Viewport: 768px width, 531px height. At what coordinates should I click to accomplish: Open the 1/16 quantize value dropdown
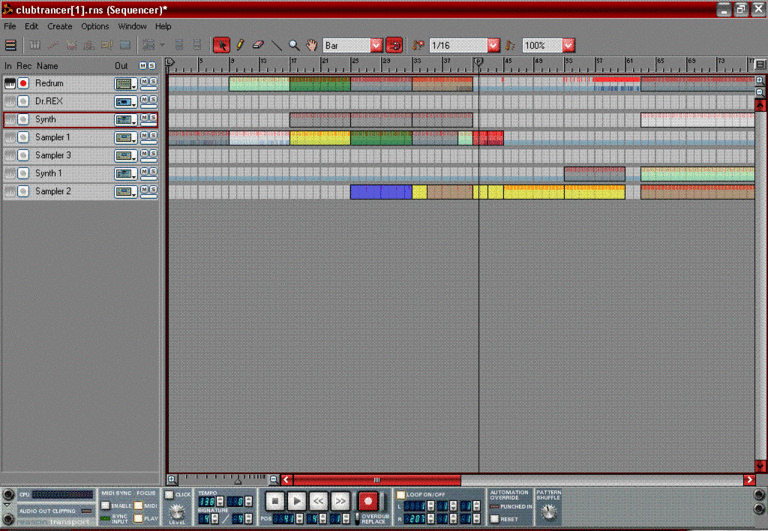click(x=493, y=46)
